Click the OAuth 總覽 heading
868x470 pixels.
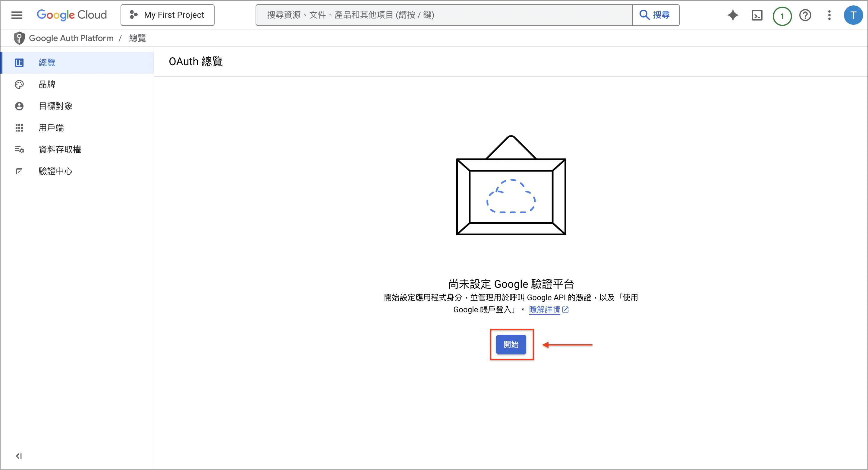click(195, 61)
